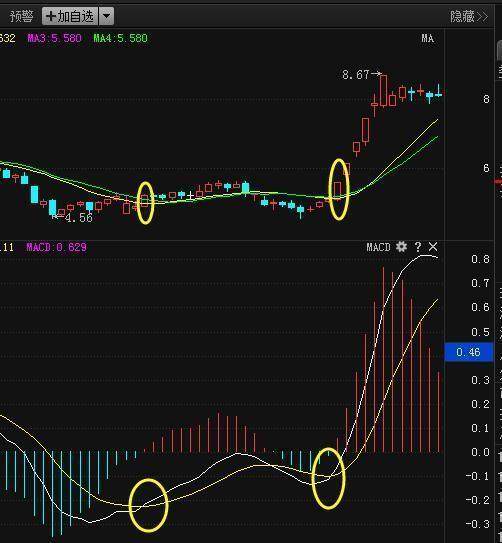502x543 pixels.
Task: Hide side panel via 隐藏>>
Action: coord(469,17)
